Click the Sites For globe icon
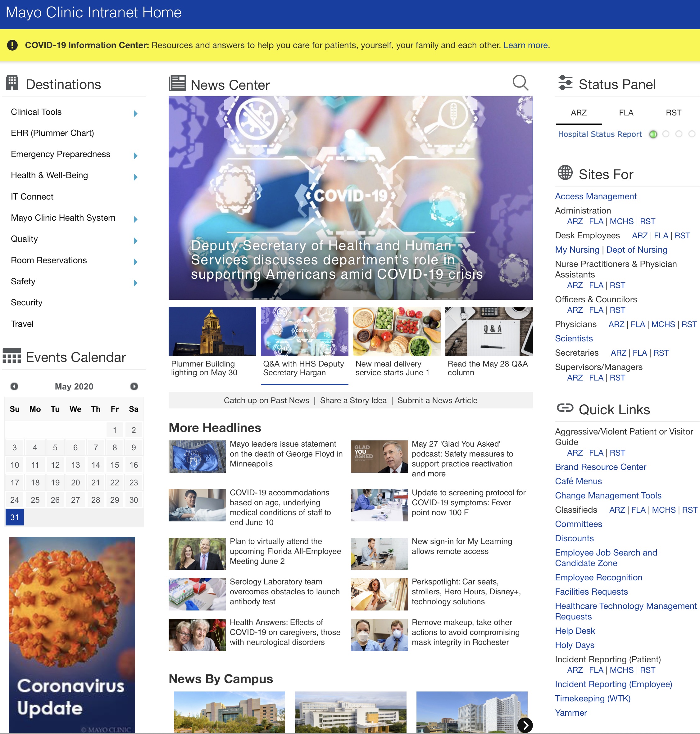The width and height of the screenshot is (700, 734). click(x=565, y=172)
